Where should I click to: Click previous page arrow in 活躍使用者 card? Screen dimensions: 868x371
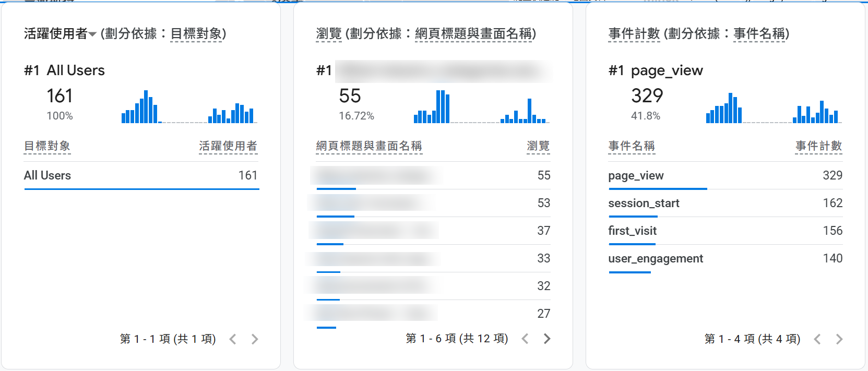[x=233, y=339]
